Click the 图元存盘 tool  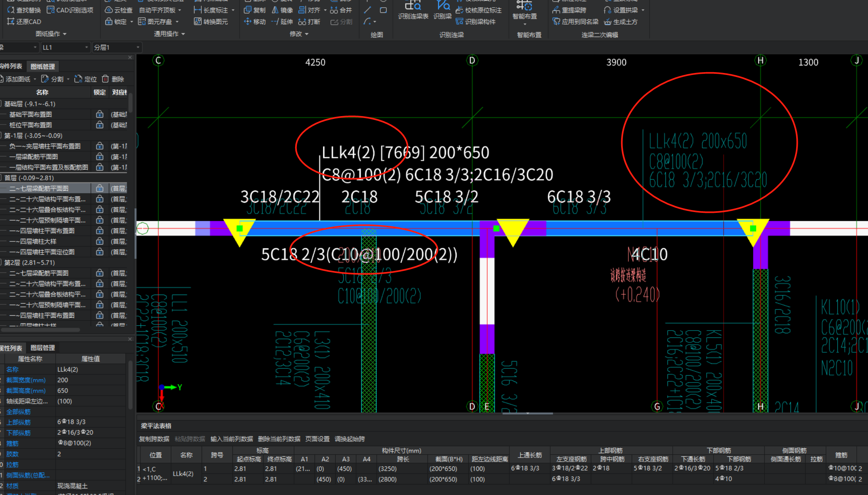pos(155,22)
